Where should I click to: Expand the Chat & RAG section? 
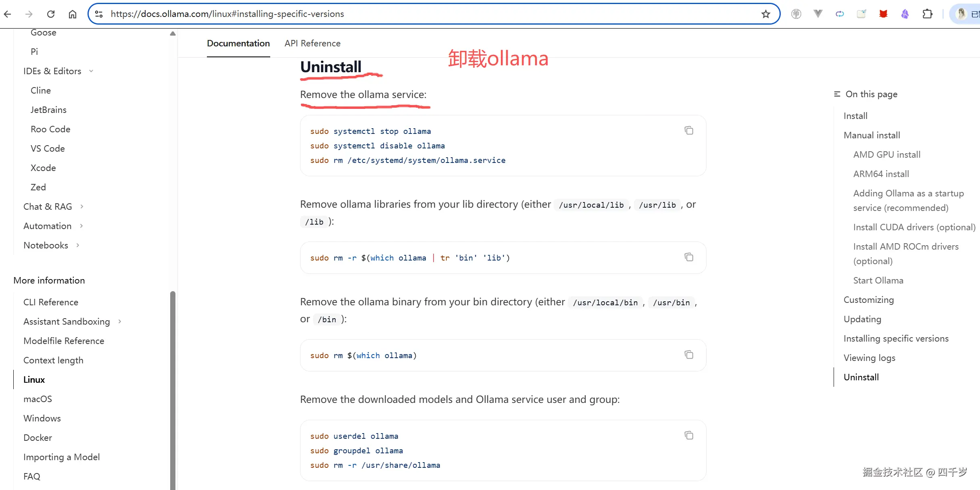click(82, 206)
